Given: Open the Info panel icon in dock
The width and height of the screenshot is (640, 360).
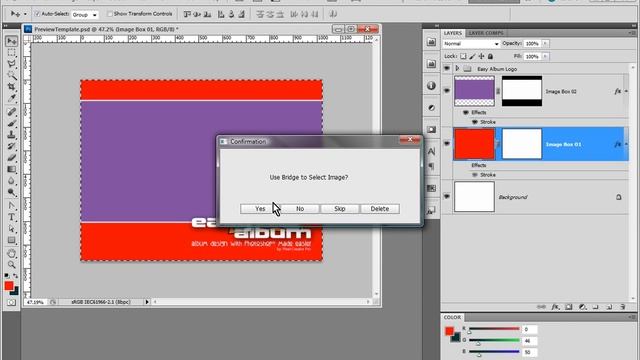Looking at the screenshot, I should pos(431,86).
